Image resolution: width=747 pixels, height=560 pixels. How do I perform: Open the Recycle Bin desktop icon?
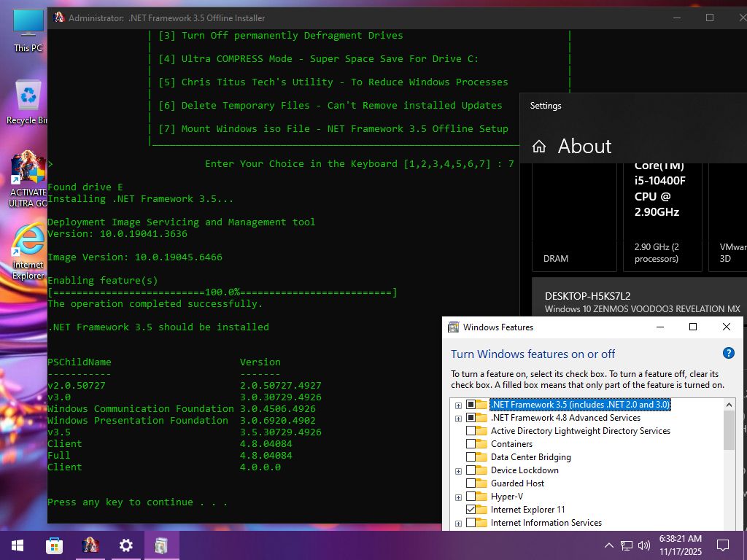tap(28, 103)
